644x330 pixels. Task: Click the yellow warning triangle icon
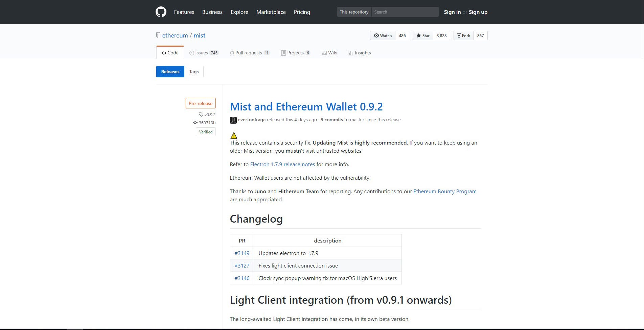[x=234, y=135]
